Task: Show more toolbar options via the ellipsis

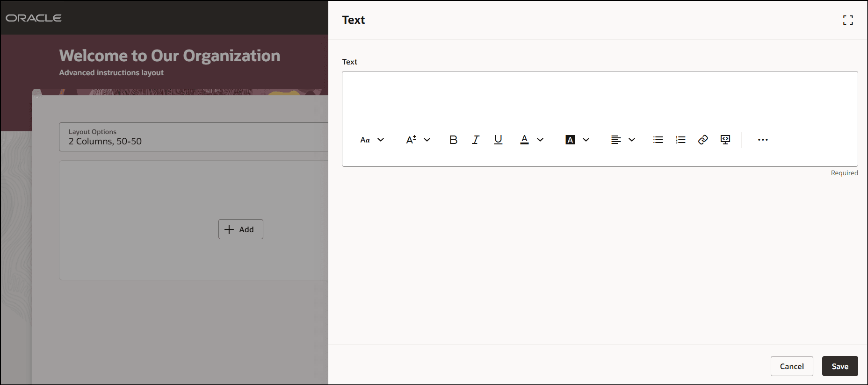Action: click(x=763, y=140)
